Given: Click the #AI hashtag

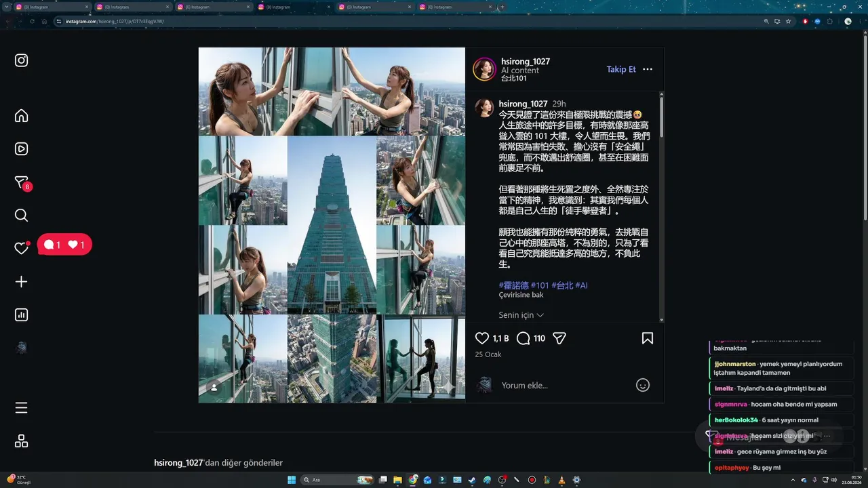Looking at the screenshot, I should tap(582, 285).
